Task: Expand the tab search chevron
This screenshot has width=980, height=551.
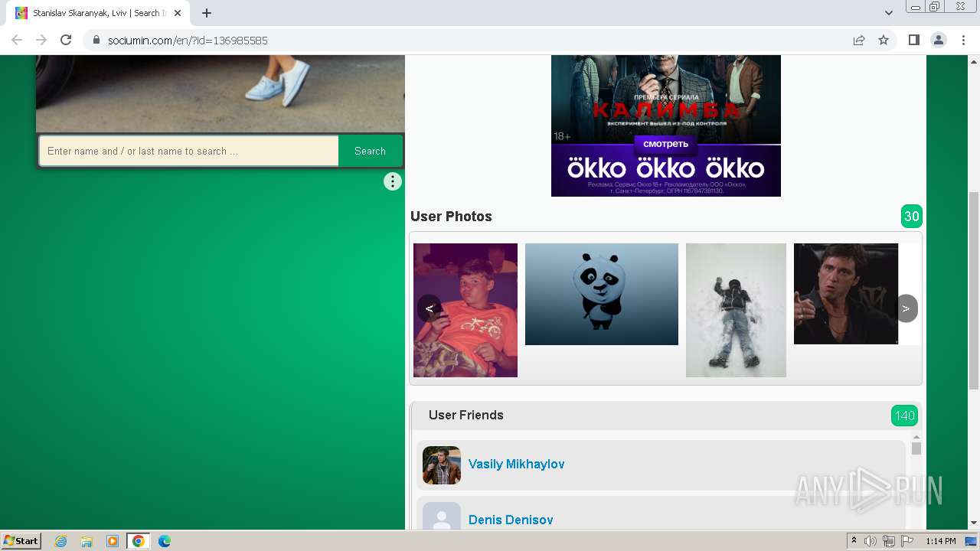Action: pyautogui.click(x=889, y=13)
